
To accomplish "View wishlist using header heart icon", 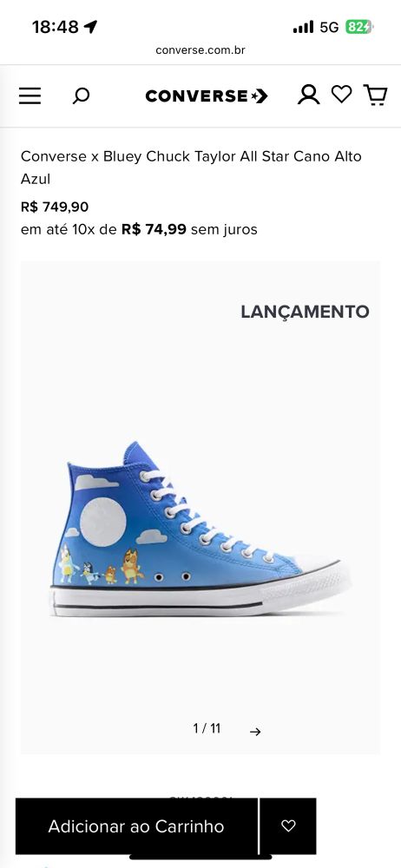I will coord(342,94).
